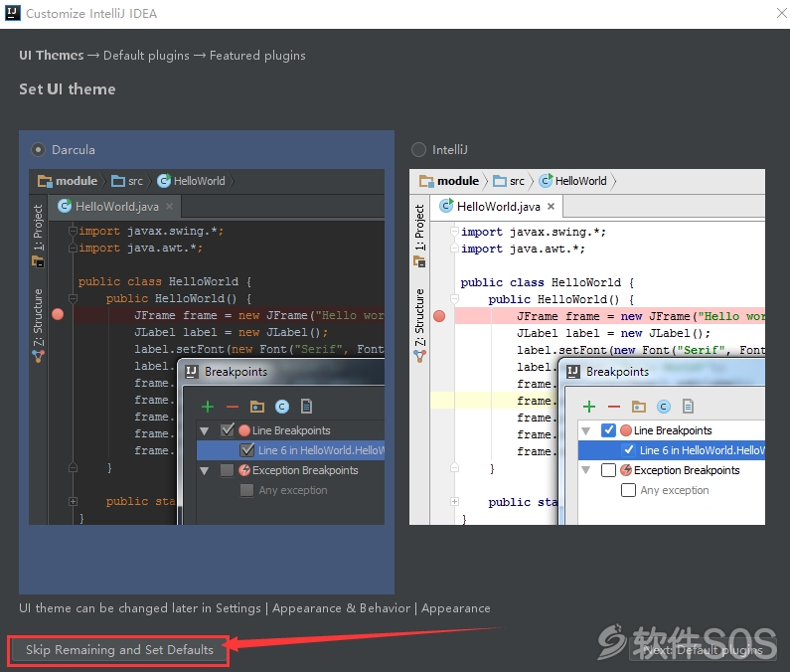The height and width of the screenshot is (672, 790).
Task: Click the IntelliJ IDEA logo in title bar
Action: [13, 13]
